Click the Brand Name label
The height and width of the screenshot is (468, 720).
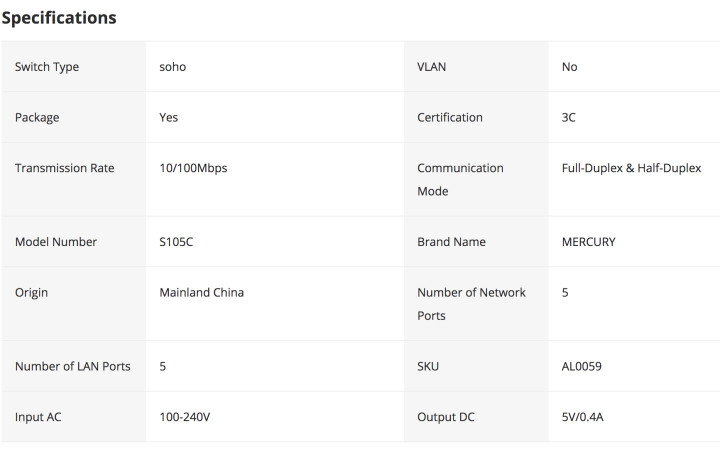451,242
